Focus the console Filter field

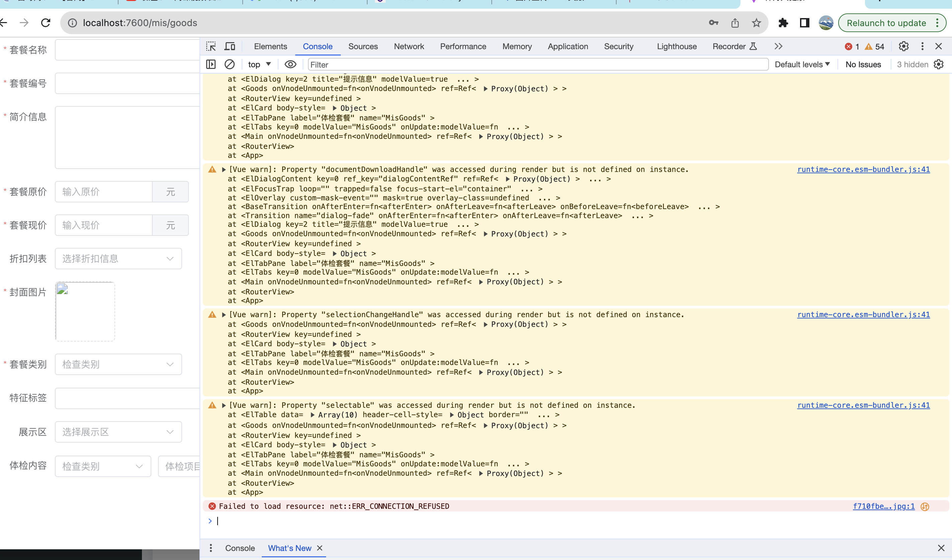[x=538, y=65]
